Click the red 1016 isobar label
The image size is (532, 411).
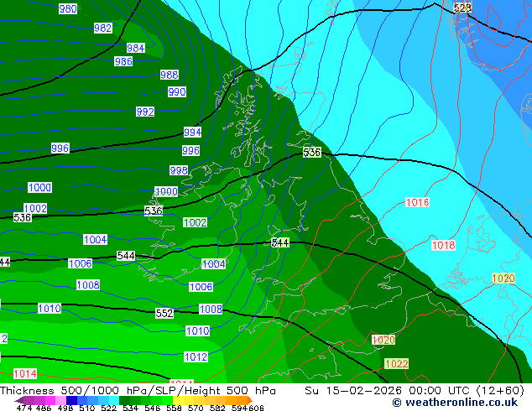pyautogui.click(x=417, y=202)
